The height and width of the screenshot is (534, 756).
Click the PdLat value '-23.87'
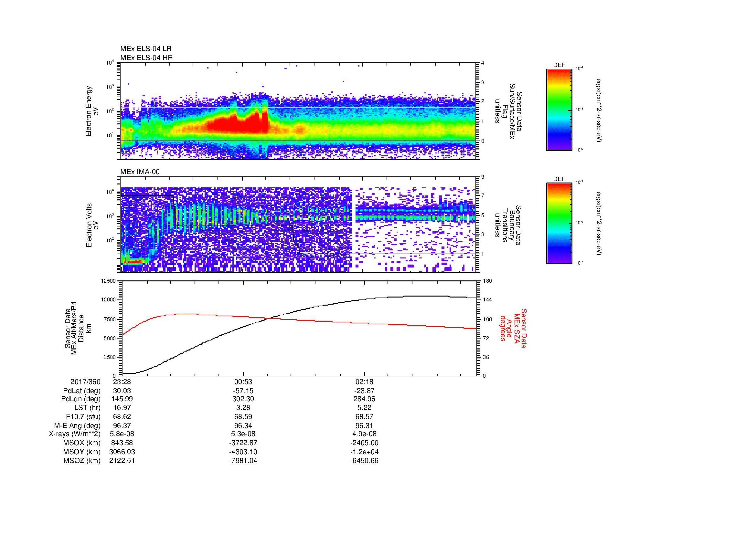[x=364, y=391]
